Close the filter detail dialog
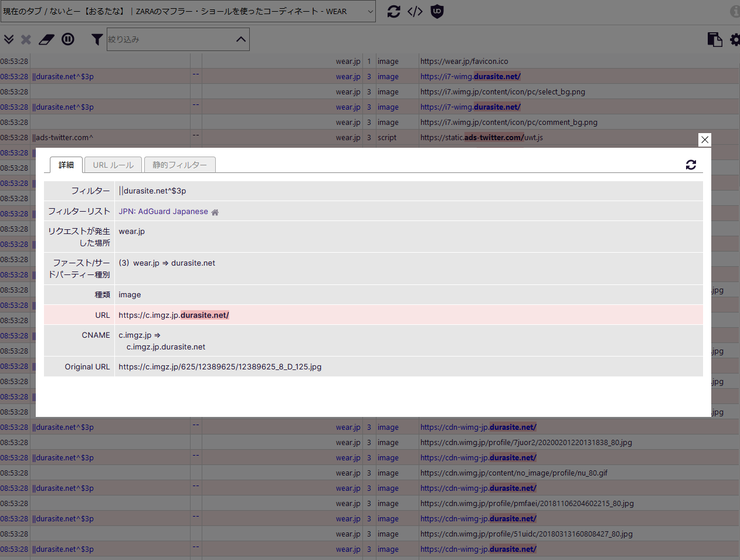Image resolution: width=740 pixels, height=560 pixels. (x=705, y=140)
